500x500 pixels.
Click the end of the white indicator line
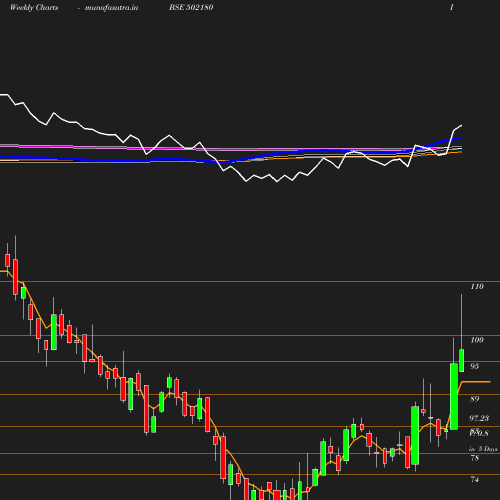click(461, 125)
